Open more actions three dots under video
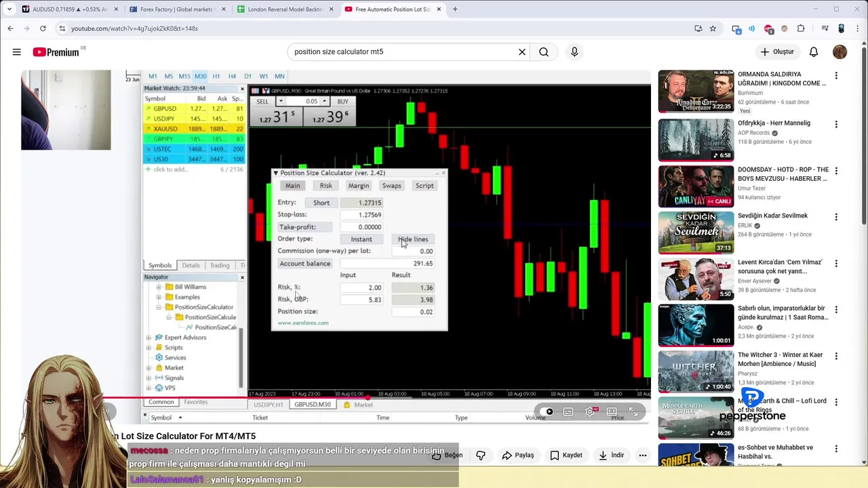Image resolution: width=868 pixels, height=488 pixels. click(x=642, y=455)
